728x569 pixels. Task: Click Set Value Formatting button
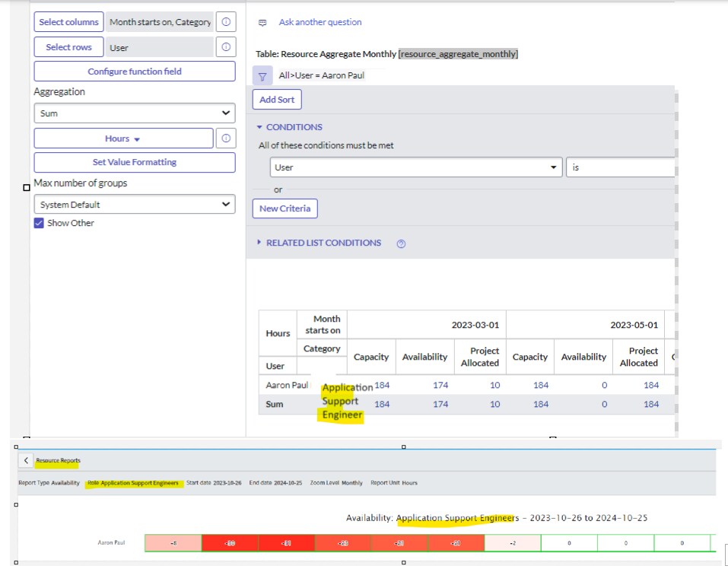pyautogui.click(x=135, y=163)
